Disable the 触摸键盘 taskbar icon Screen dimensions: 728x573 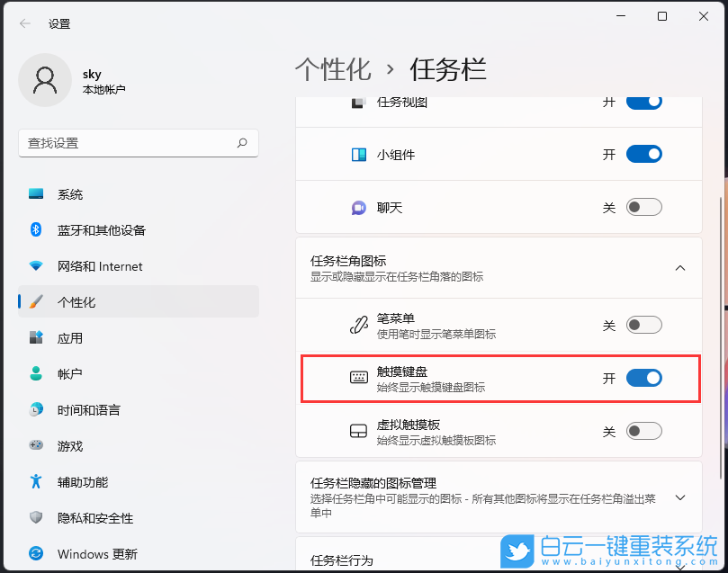click(x=643, y=378)
